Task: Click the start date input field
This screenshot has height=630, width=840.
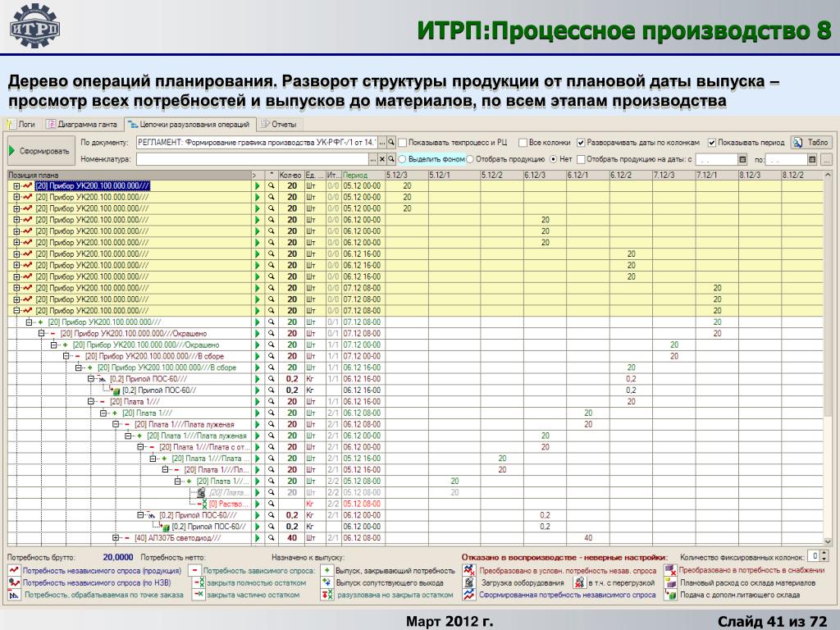Action: coord(717,159)
